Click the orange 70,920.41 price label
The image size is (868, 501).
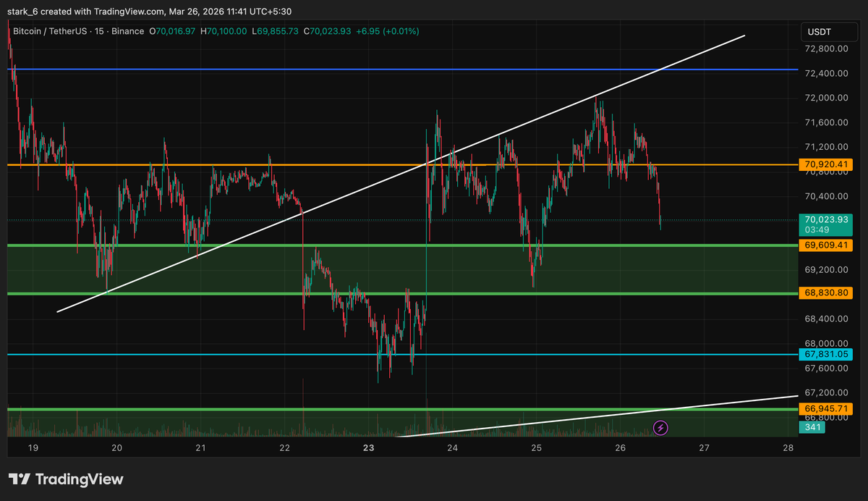point(825,165)
